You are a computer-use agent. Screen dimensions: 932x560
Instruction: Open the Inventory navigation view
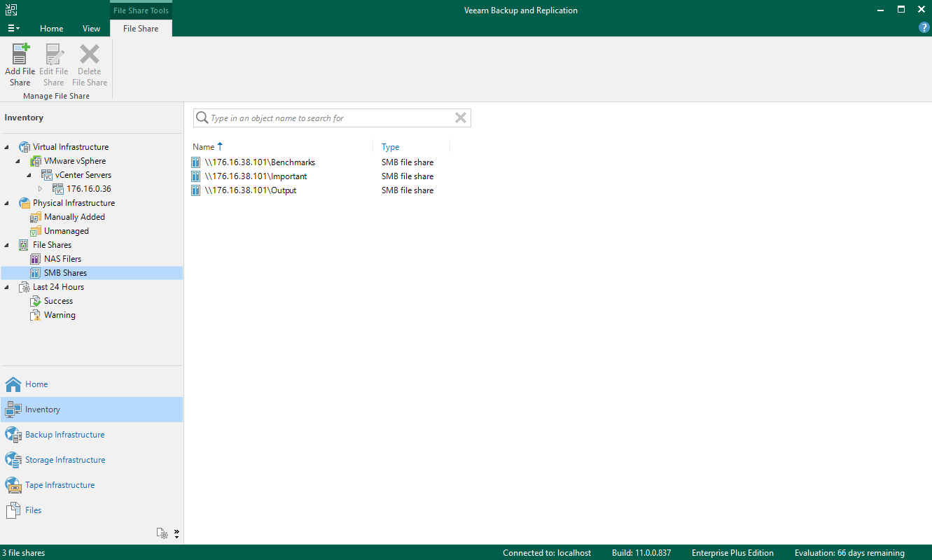92,409
